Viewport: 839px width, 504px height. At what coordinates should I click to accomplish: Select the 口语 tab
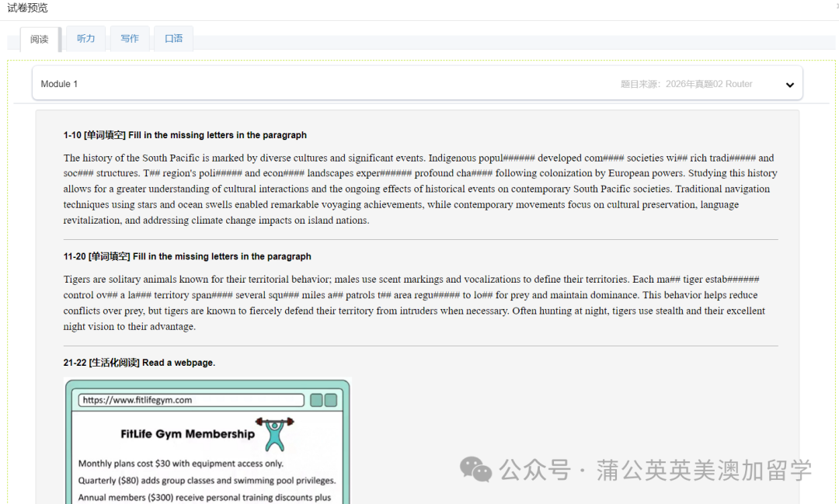[173, 39]
